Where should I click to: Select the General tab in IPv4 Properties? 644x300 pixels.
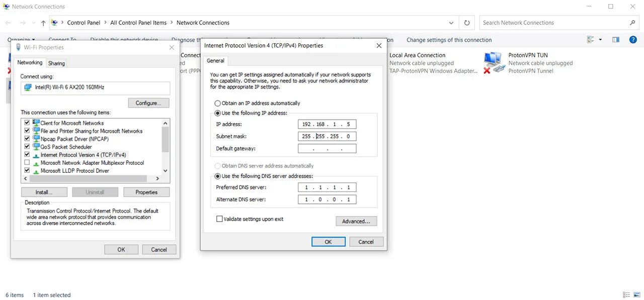pos(215,61)
